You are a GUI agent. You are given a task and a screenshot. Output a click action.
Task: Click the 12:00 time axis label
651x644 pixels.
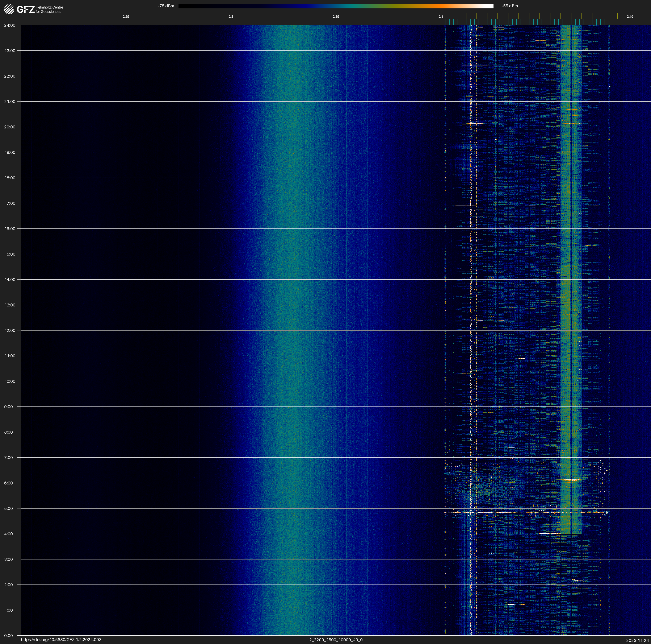[x=10, y=330]
